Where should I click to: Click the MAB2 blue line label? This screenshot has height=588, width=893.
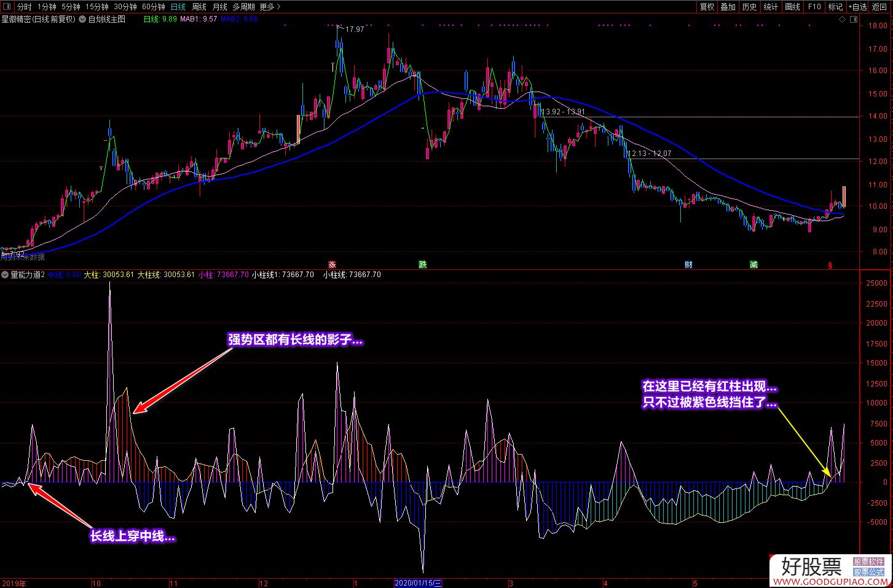pos(239,19)
